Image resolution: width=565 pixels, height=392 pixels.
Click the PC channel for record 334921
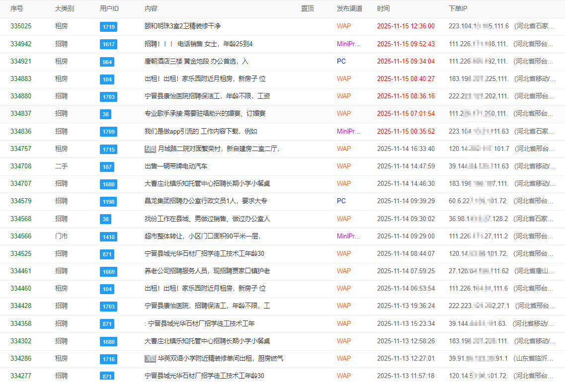click(x=341, y=62)
